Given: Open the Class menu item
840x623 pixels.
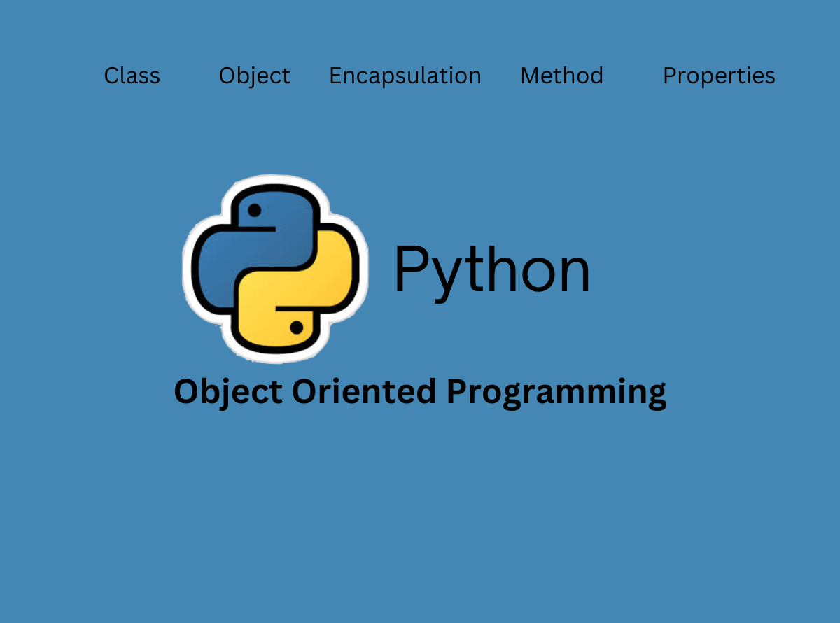Looking at the screenshot, I should point(132,76).
